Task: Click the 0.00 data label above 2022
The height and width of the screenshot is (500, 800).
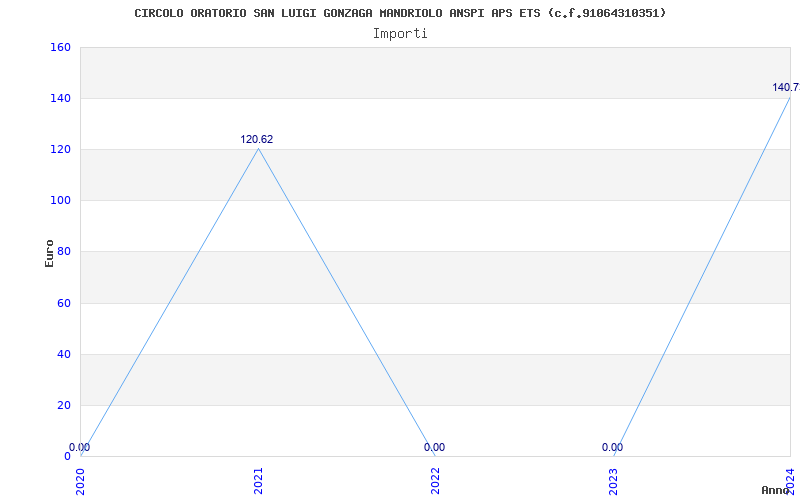Action: 435,447
